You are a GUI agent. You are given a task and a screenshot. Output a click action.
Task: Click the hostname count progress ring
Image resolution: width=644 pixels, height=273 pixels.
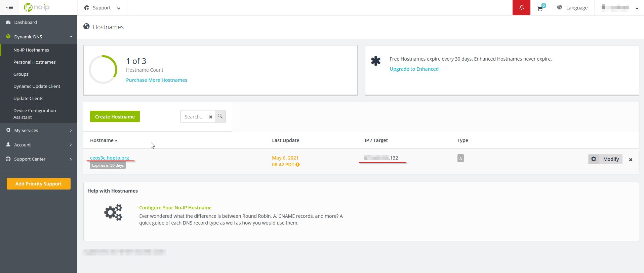(103, 69)
